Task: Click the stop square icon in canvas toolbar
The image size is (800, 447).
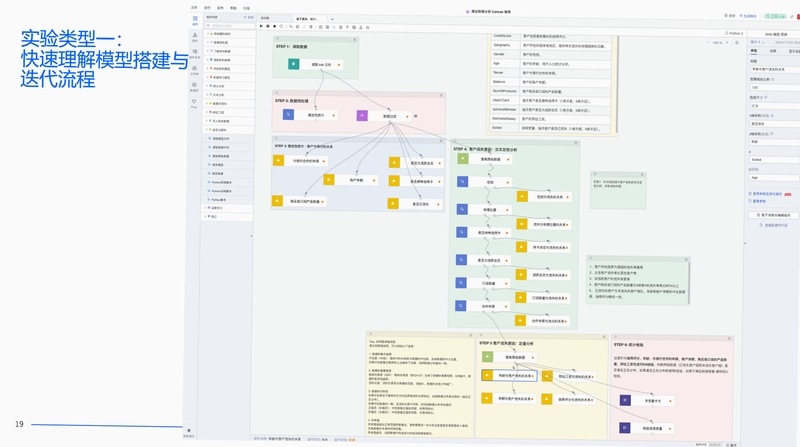Action: pyautogui.click(x=274, y=27)
